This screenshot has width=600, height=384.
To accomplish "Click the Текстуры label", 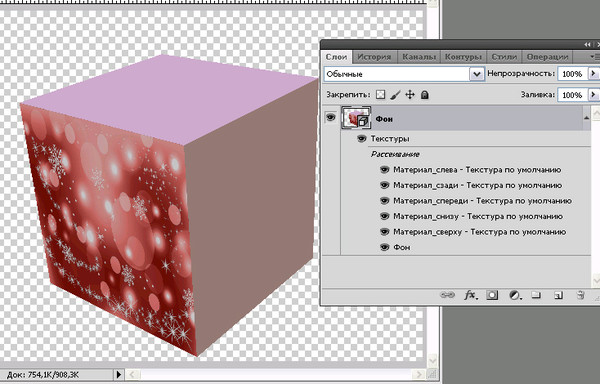I will click(390, 138).
